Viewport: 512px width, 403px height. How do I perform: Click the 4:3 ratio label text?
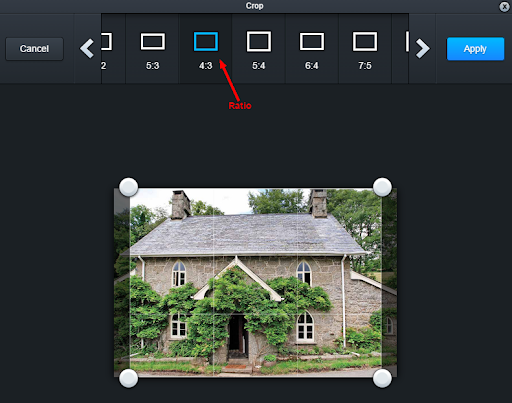tap(206, 66)
